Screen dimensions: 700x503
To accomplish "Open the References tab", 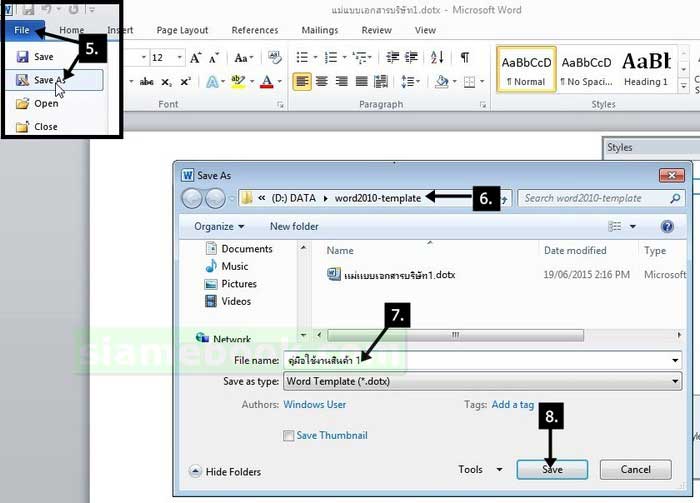I will click(254, 30).
